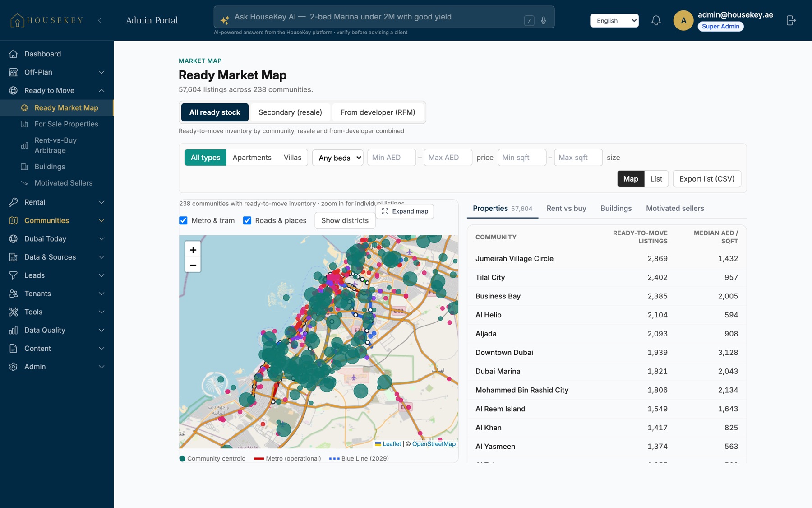The image size is (812, 508).
Task: Expand the Leads menu chevron
Action: [x=101, y=275]
